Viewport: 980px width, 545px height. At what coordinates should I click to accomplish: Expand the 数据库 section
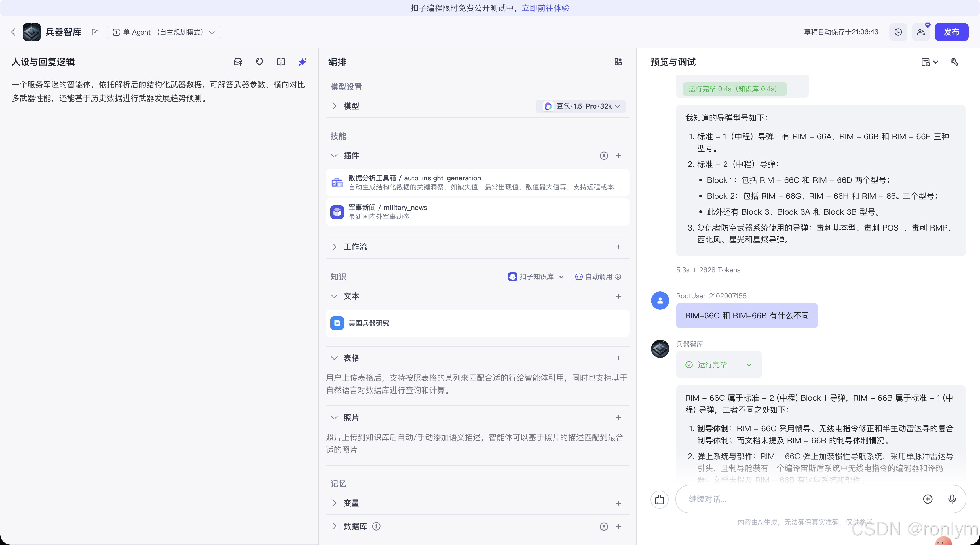pos(334,526)
